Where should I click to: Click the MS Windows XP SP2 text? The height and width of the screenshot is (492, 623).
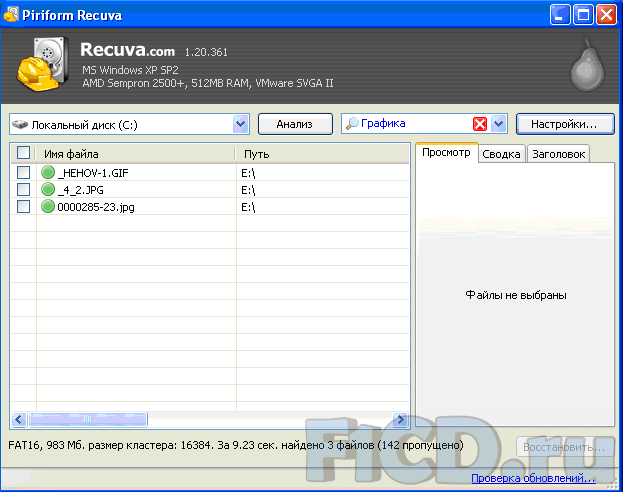(x=130, y=70)
